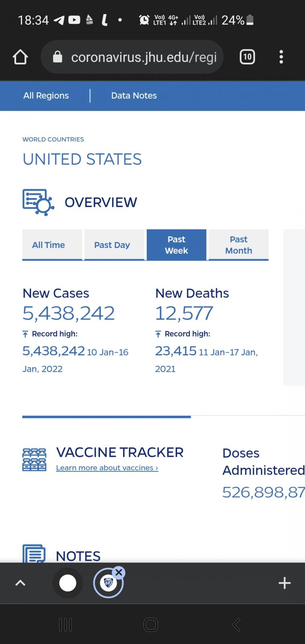305x644 pixels.
Task: Tap the coronavirus.jhu.edu address bar
Action: (144, 57)
